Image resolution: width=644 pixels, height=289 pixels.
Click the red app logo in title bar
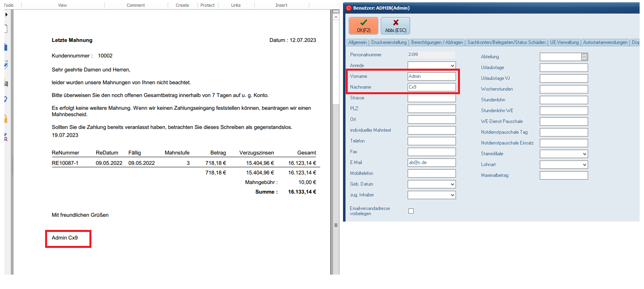pos(349,8)
